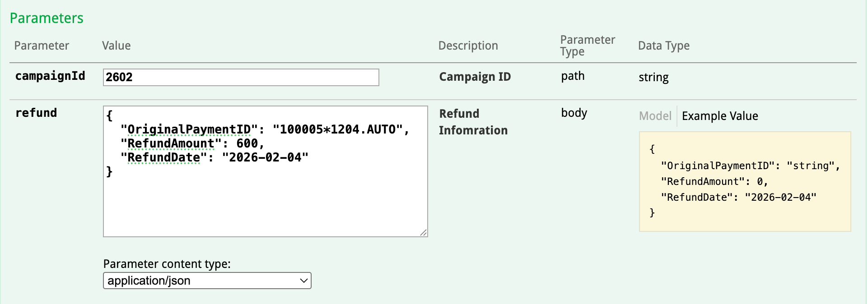This screenshot has width=868, height=304.
Task: Open the Parameter content type dropdown
Action: pos(207,281)
